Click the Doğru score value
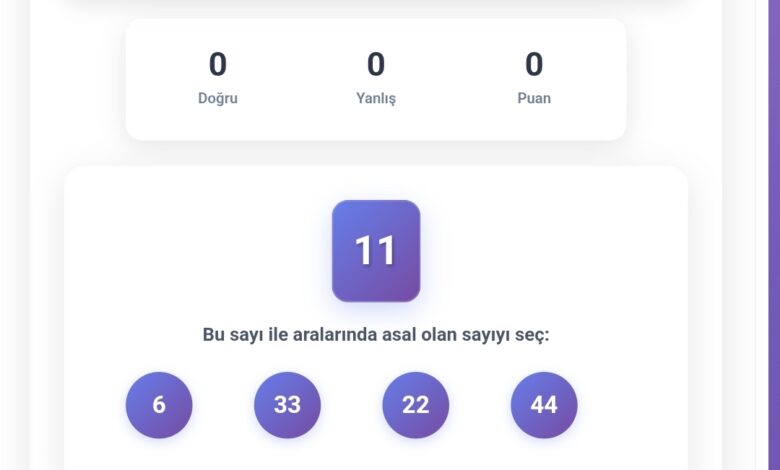The width and height of the screenshot is (780, 470). click(218, 65)
